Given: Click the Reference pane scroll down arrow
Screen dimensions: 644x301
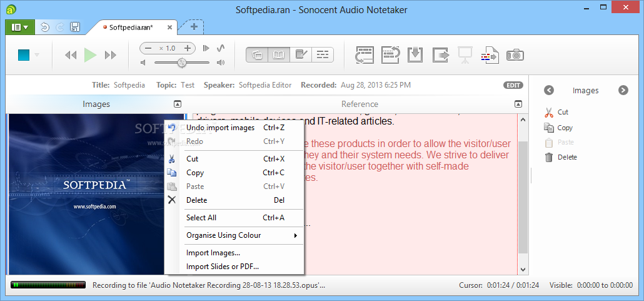Looking at the screenshot, I should [523, 269].
